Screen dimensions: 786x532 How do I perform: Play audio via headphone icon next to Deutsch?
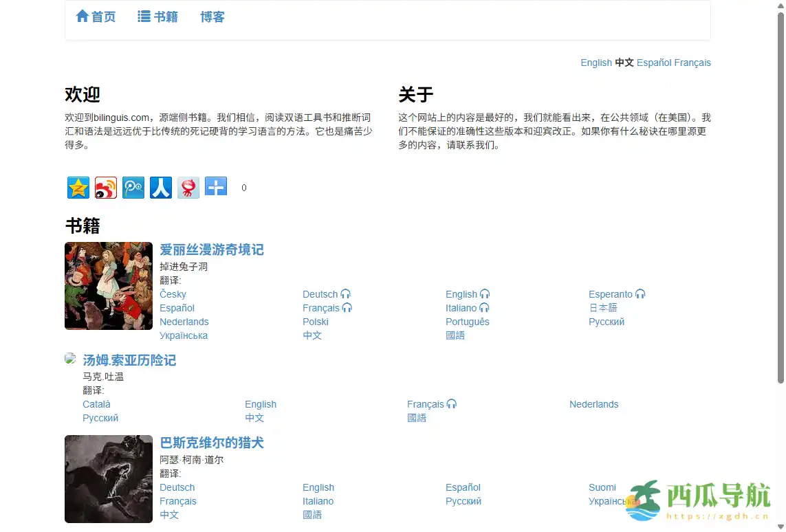click(x=346, y=293)
